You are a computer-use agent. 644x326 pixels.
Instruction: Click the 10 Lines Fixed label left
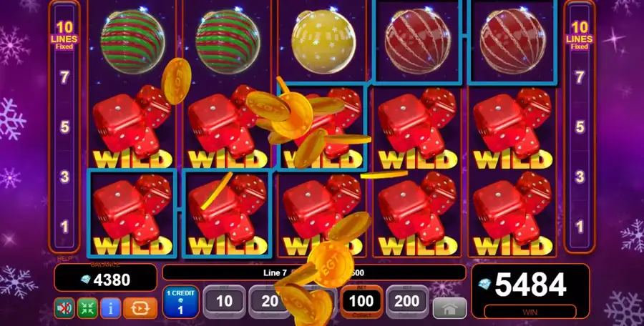tap(64, 35)
